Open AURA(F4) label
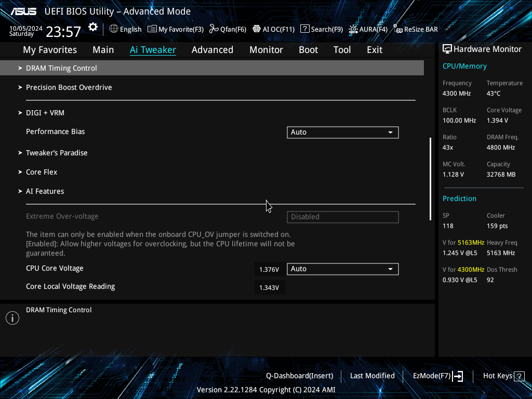The width and height of the screenshot is (532, 399). (x=373, y=29)
